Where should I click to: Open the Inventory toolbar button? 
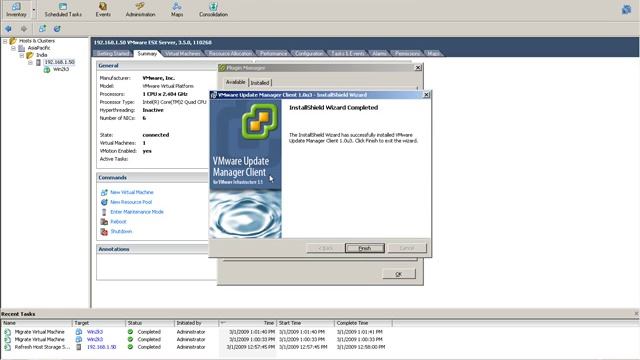[x=16, y=10]
